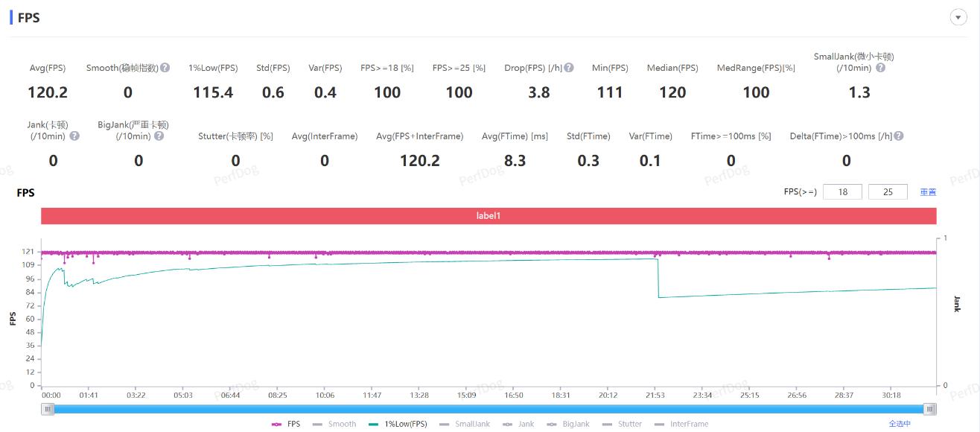Show SmallJank series in chart legend
This screenshot has width=980, height=432.
pyautogui.click(x=465, y=424)
